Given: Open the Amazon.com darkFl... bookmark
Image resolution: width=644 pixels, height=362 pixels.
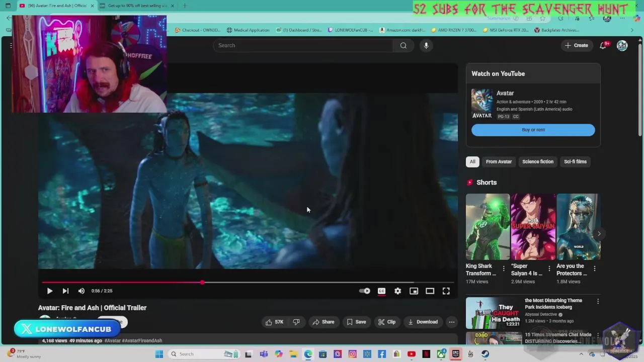Looking at the screenshot, I should pyautogui.click(x=403, y=30).
